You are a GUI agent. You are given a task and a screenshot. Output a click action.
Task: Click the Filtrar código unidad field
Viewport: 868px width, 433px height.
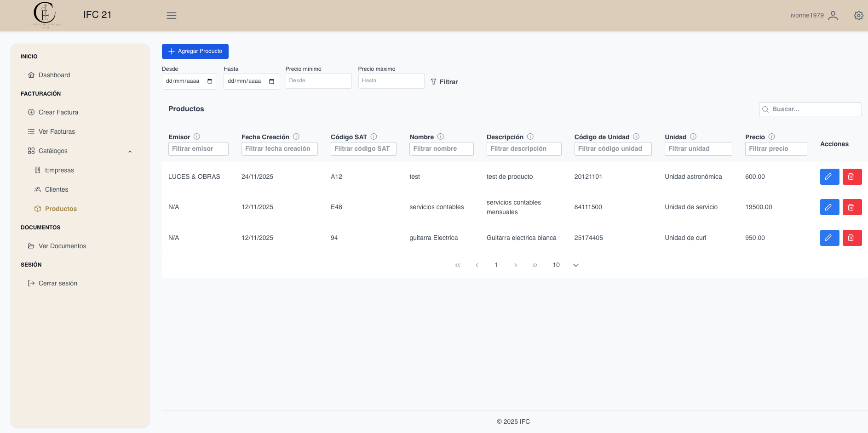pyautogui.click(x=613, y=149)
